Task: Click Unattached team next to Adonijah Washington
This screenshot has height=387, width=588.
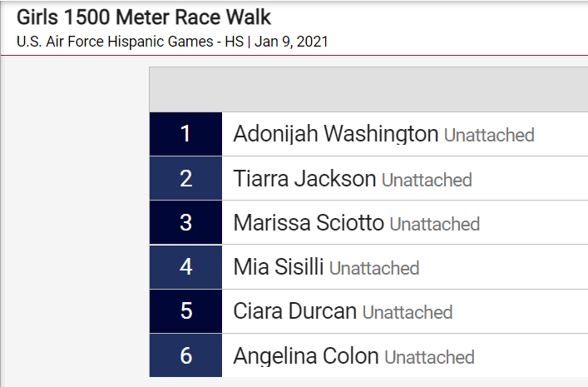Action: point(489,135)
